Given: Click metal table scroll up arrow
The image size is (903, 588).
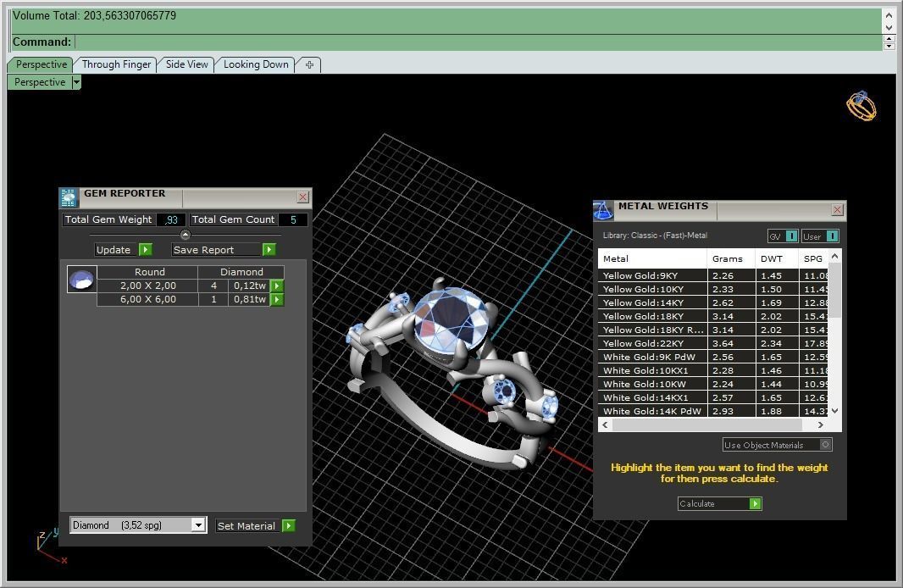Looking at the screenshot, I should pyautogui.click(x=835, y=254).
